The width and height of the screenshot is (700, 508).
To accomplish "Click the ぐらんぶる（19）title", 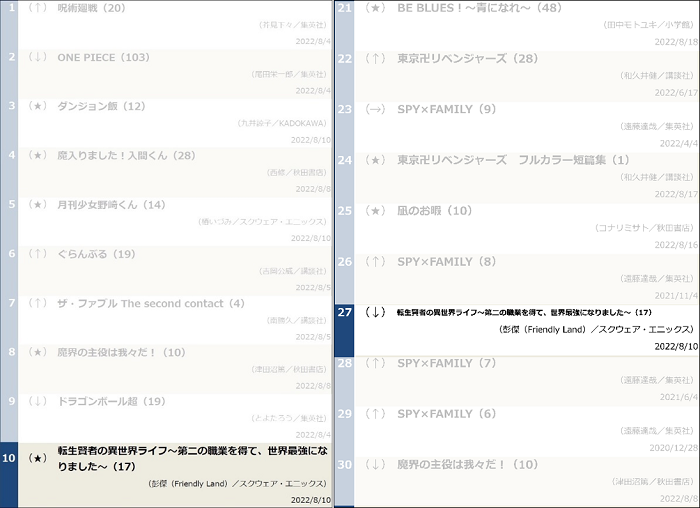I will click(96, 254).
